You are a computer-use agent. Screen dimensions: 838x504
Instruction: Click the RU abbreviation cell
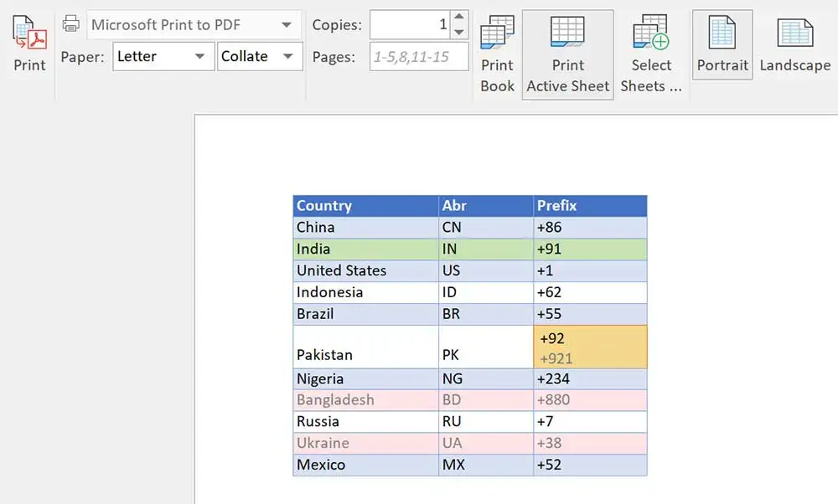tap(486, 422)
